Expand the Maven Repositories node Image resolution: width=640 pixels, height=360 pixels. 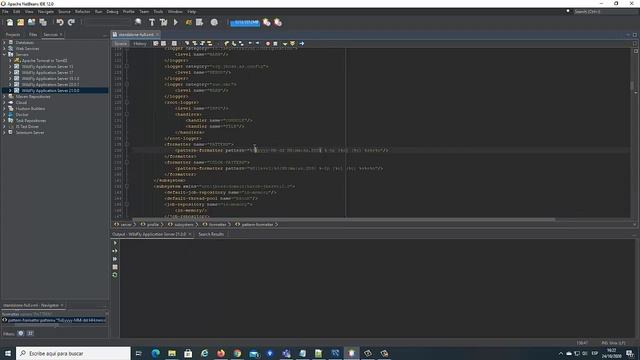[x=4, y=97]
